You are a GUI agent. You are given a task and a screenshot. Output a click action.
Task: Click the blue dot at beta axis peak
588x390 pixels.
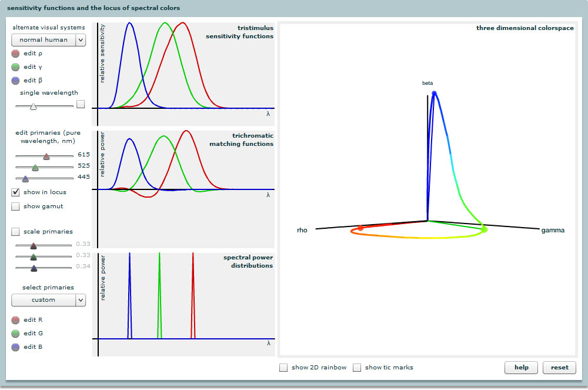click(x=435, y=94)
